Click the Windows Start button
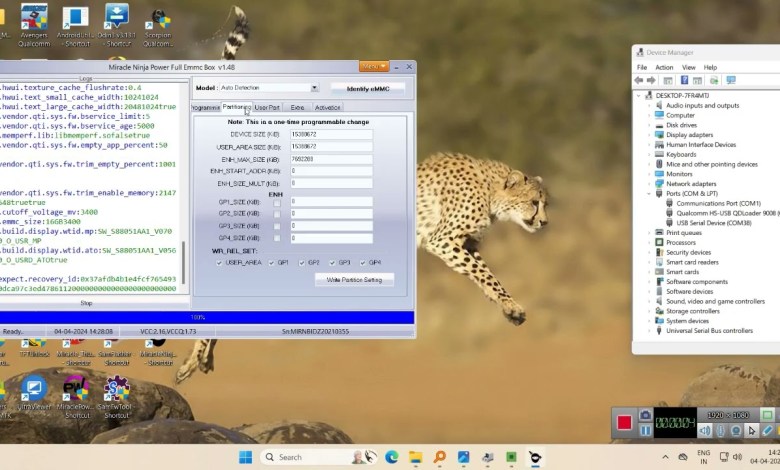The image size is (780, 470). click(x=245, y=457)
